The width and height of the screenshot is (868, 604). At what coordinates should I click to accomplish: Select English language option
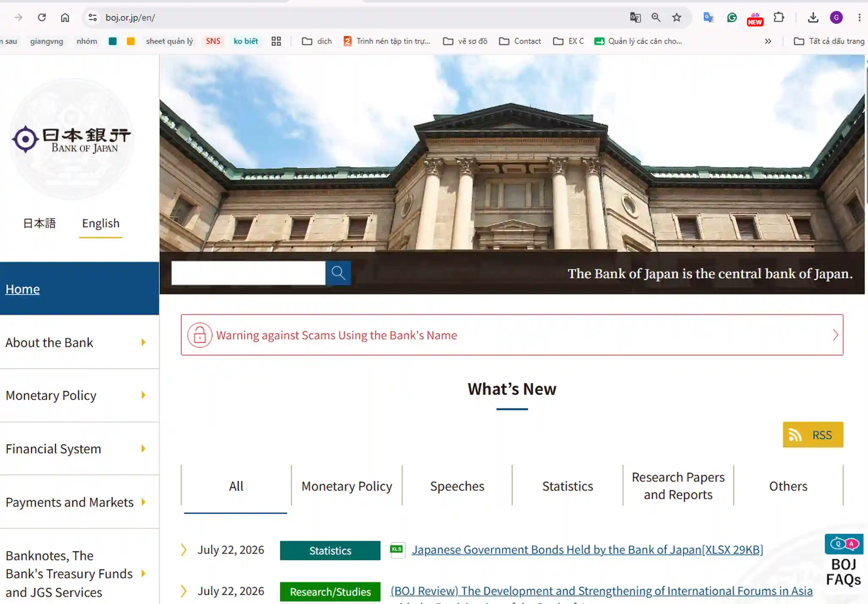pyautogui.click(x=100, y=223)
